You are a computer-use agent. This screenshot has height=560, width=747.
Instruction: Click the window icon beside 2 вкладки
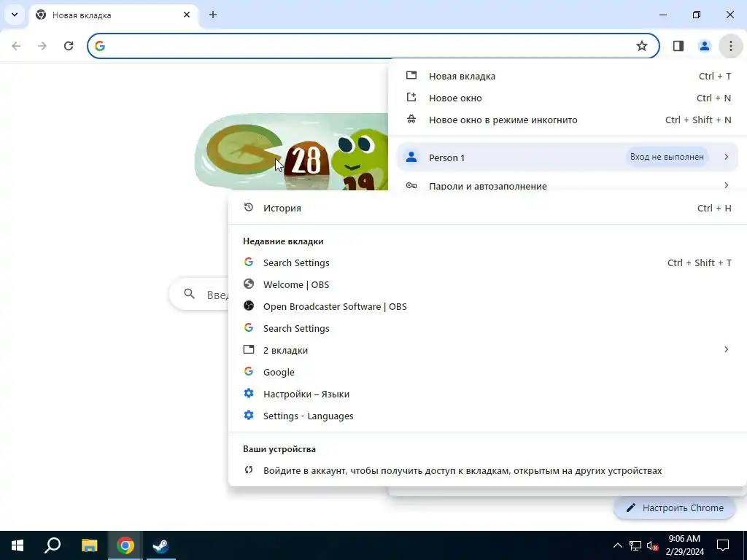tap(249, 349)
